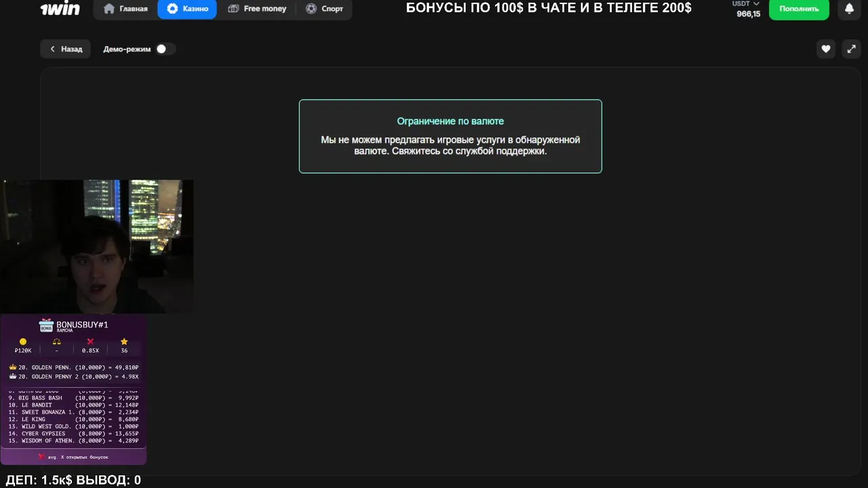
Task: Click the WISDOM OF ATHEN. row
Action: 73,441
